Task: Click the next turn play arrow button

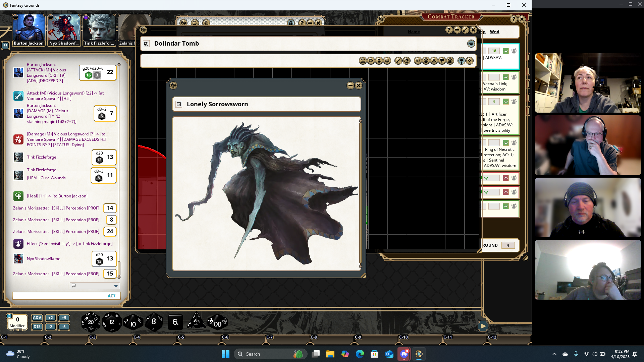Action: (483, 326)
